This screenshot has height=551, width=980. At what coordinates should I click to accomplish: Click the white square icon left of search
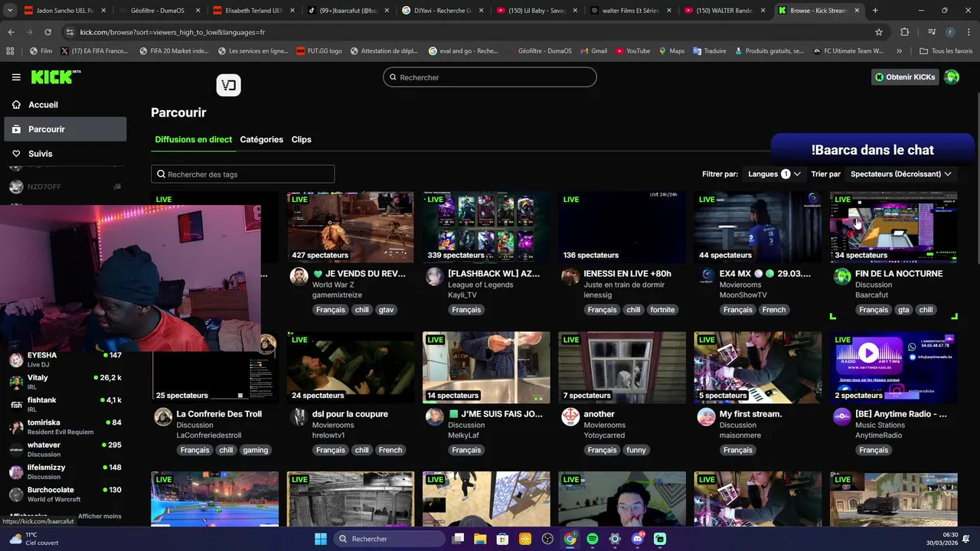228,85
